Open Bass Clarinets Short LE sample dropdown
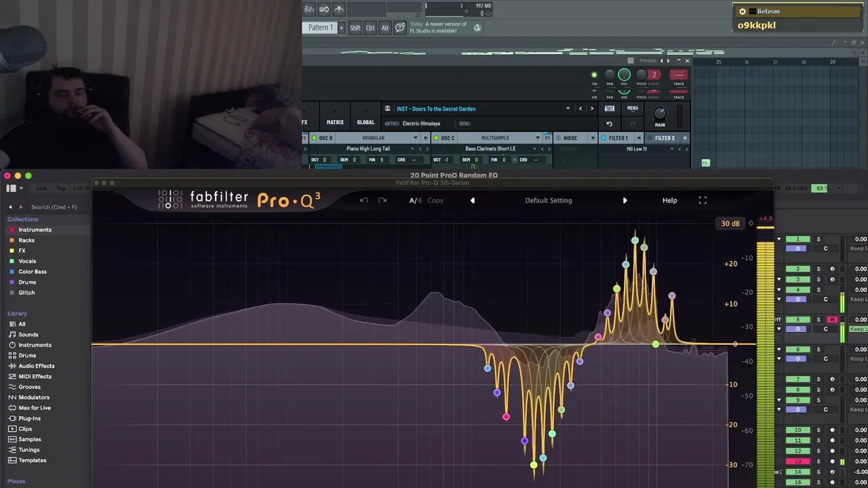The image size is (868, 488). (534, 149)
